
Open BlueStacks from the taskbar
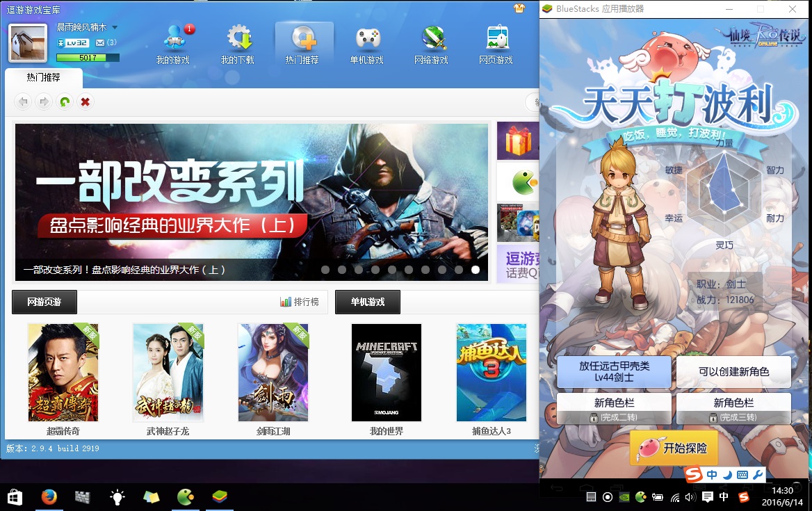[x=220, y=498]
